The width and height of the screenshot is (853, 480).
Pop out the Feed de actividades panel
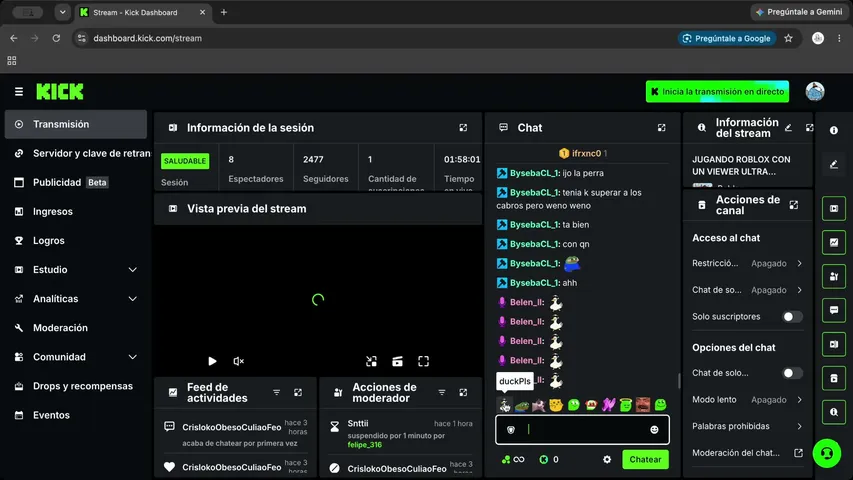298,392
